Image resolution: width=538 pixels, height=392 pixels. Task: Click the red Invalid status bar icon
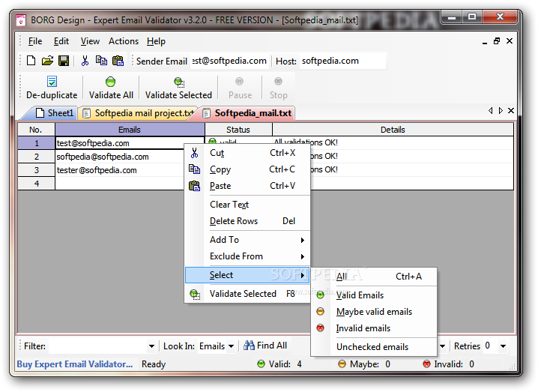click(426, 364)
